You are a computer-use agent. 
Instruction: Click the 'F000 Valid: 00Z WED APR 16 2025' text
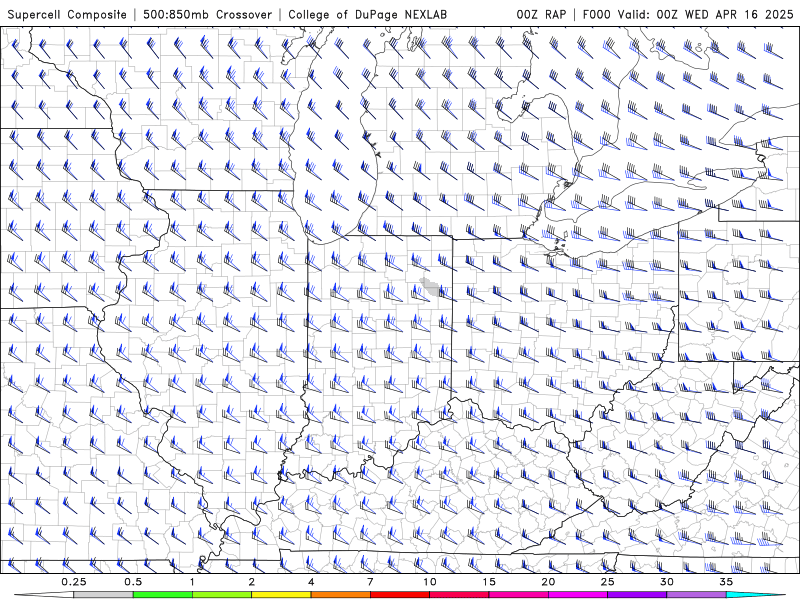click(x=688, y=14)
